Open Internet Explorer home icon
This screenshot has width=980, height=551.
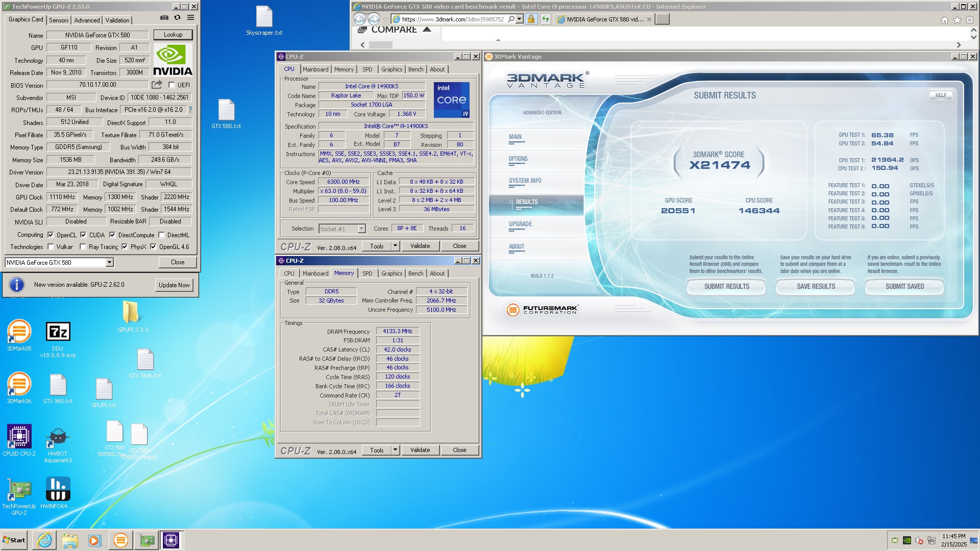[x=944, y=20]
